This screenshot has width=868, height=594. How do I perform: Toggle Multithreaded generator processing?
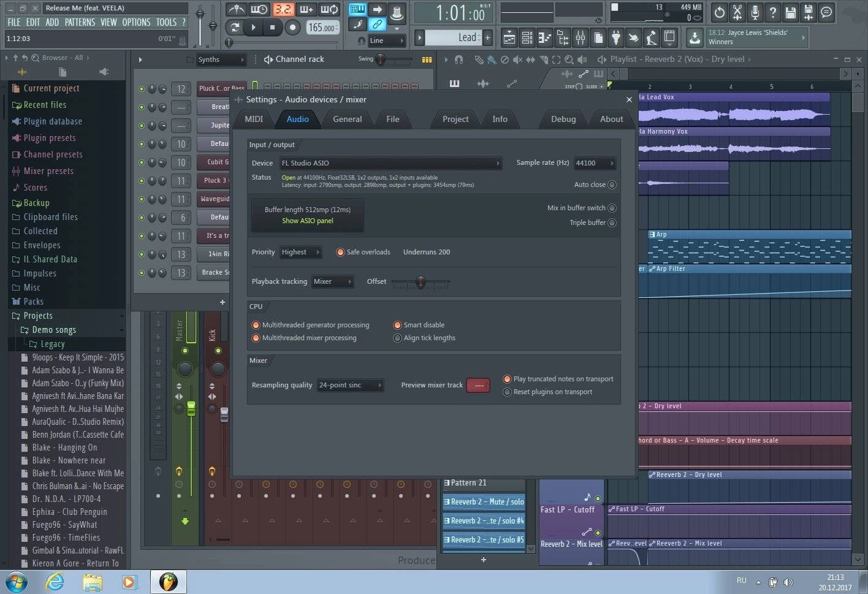pos(256,325)
